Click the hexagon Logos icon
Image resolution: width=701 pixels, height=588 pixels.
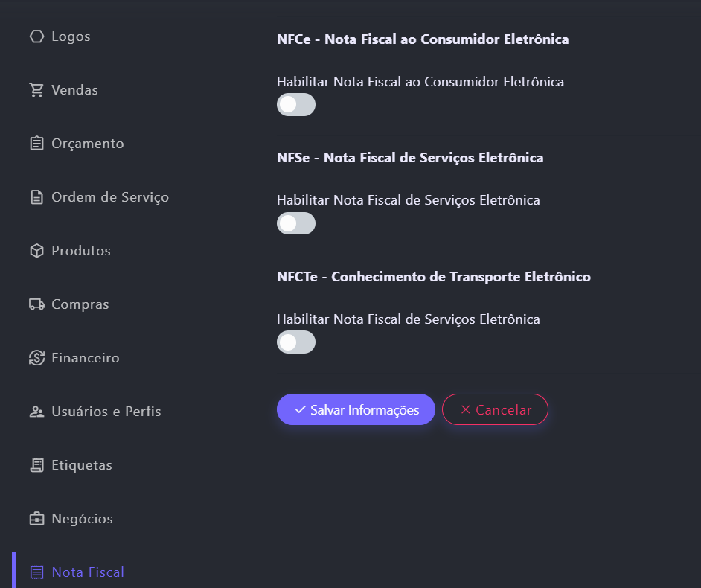pos(36,36)
